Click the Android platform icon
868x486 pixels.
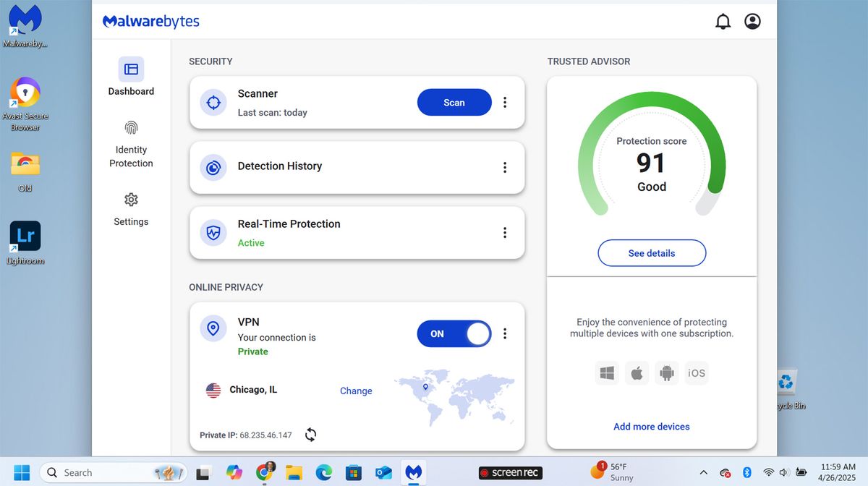(666, 372)
